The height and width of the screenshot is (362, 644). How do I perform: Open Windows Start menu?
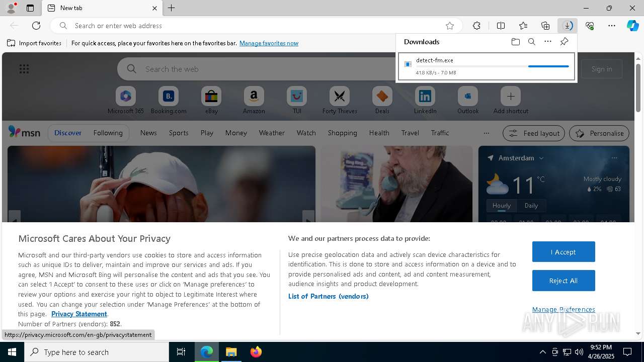12,352
